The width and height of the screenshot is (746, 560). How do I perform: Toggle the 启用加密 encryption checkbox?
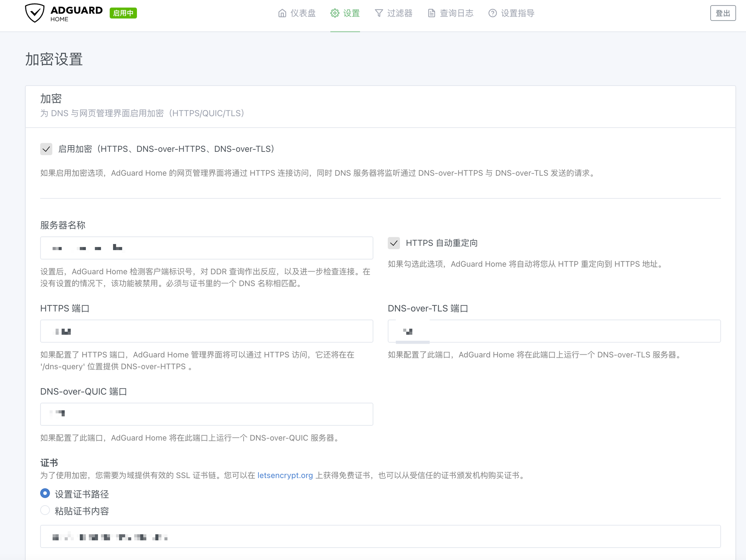tap(46, 149)
